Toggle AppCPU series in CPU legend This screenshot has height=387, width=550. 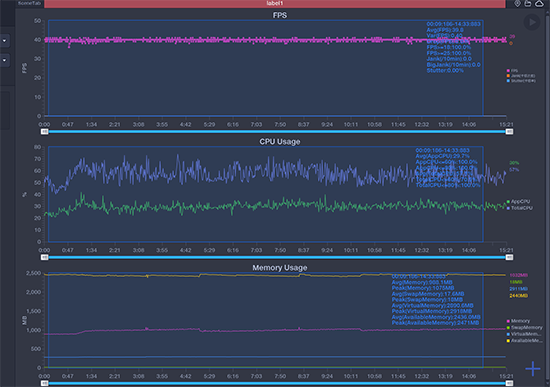[518, 201]
